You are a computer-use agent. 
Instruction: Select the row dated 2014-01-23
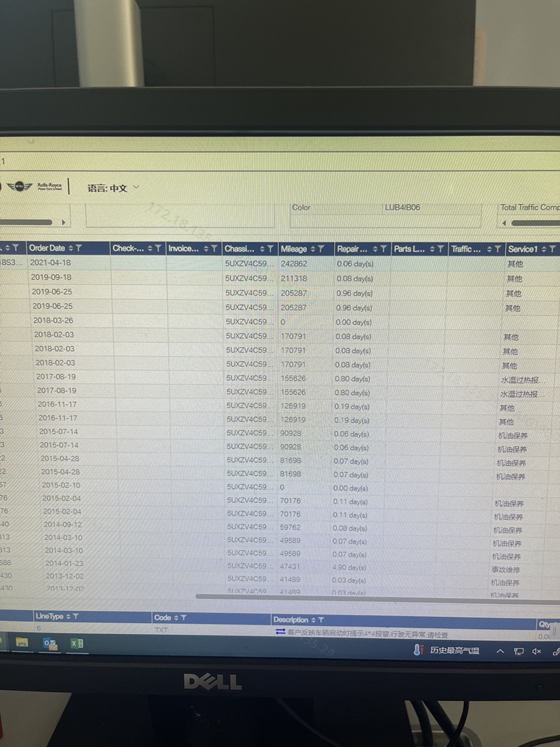click(x=280, y=566)
